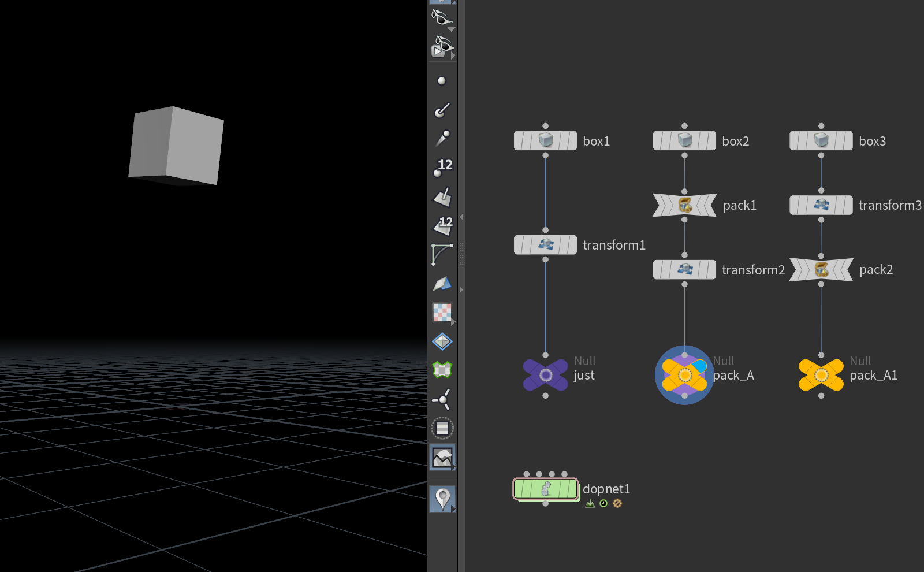Select the pack1 node icon
The image size is (924, 572).
point(685,205)
